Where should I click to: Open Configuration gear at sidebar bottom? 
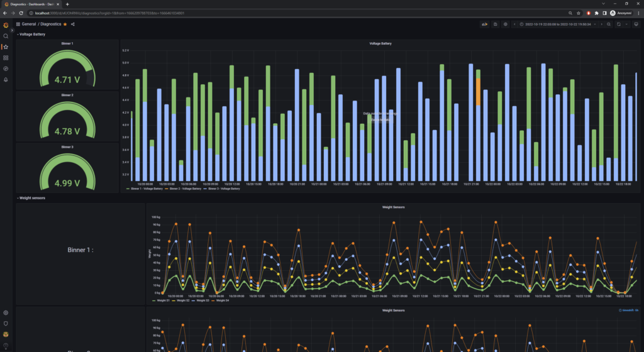click(6, 312)
